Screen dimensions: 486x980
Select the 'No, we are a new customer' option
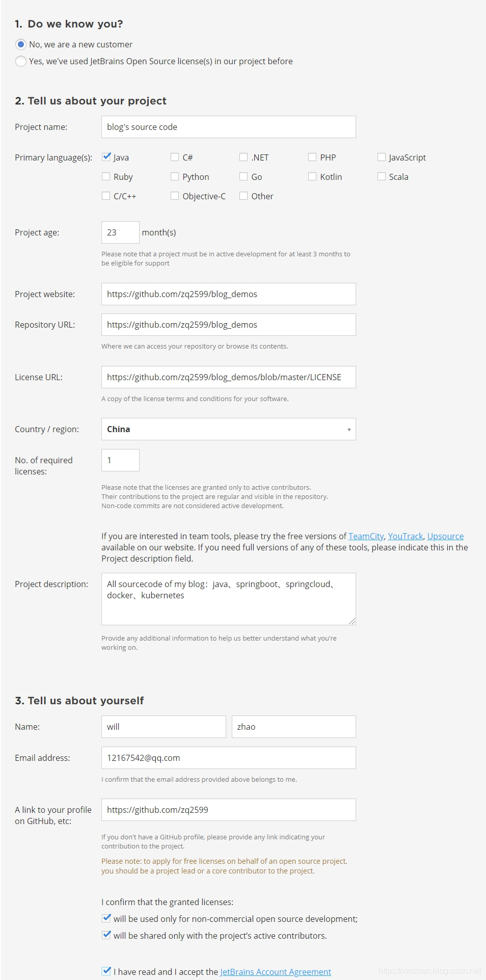tap(21, 44)
